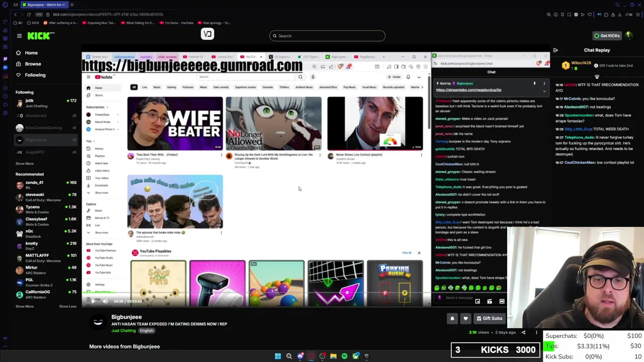644x362 pixels.
Task: Open recommended channel xQc
Action: 46,233
